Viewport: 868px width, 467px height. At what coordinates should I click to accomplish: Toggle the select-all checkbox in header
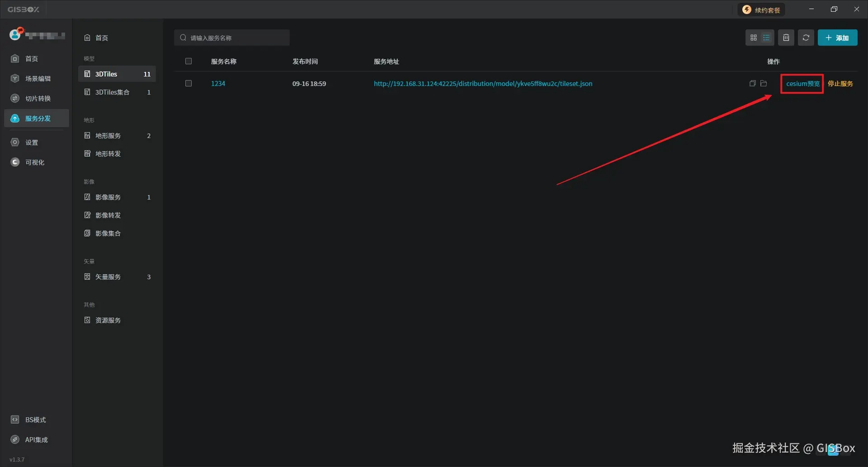click(189, 62)
